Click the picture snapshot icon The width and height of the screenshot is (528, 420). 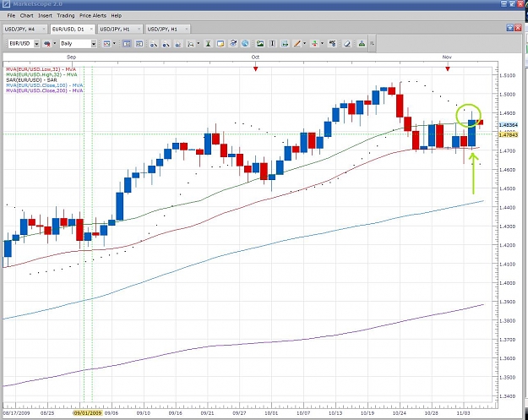click(x=260, y=43)
